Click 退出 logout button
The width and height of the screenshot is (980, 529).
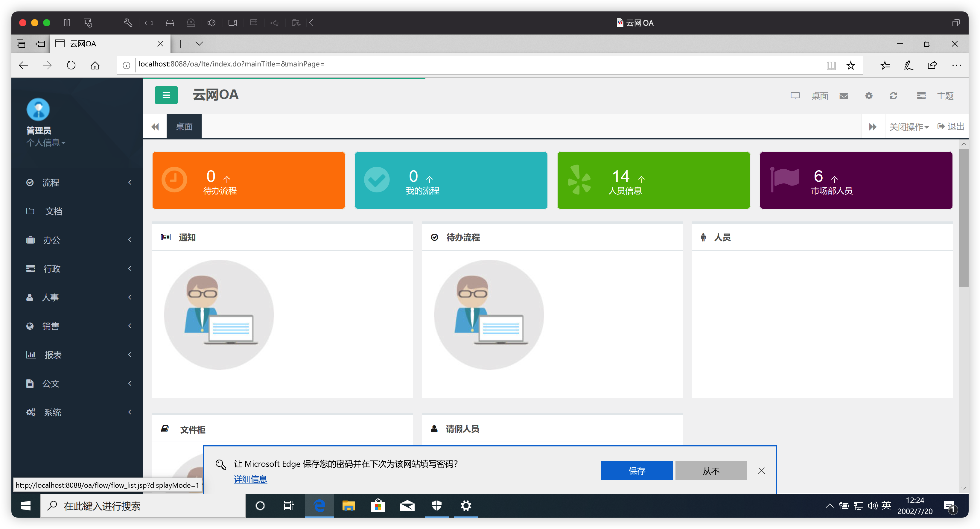pos(951,127)
